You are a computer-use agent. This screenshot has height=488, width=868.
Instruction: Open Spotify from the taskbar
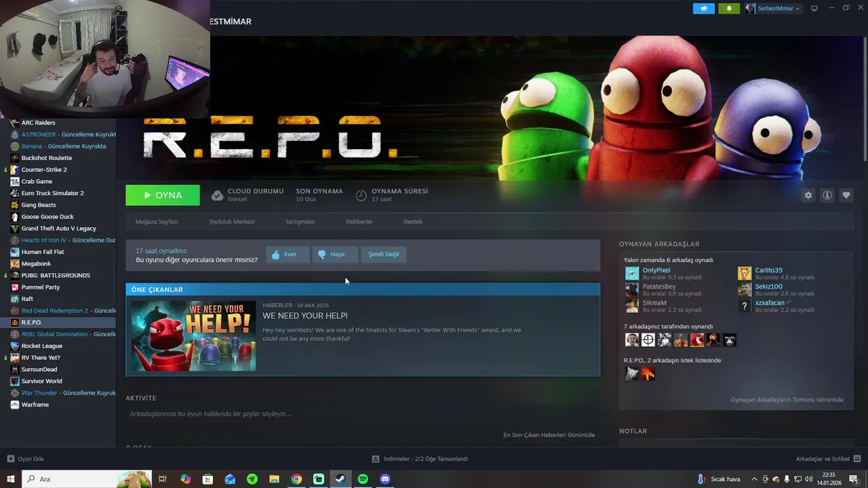pyautogui.click(x=363, y=479)
